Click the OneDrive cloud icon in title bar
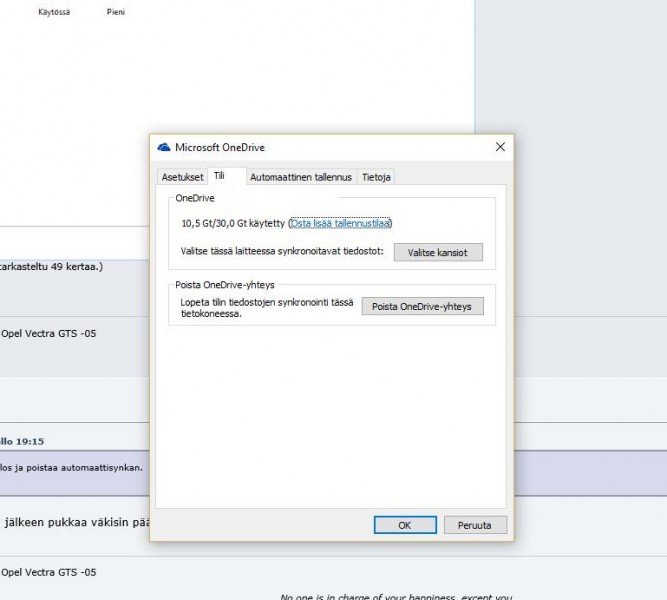The height and width of the screenshot is (600, 667). pos(165,147)
